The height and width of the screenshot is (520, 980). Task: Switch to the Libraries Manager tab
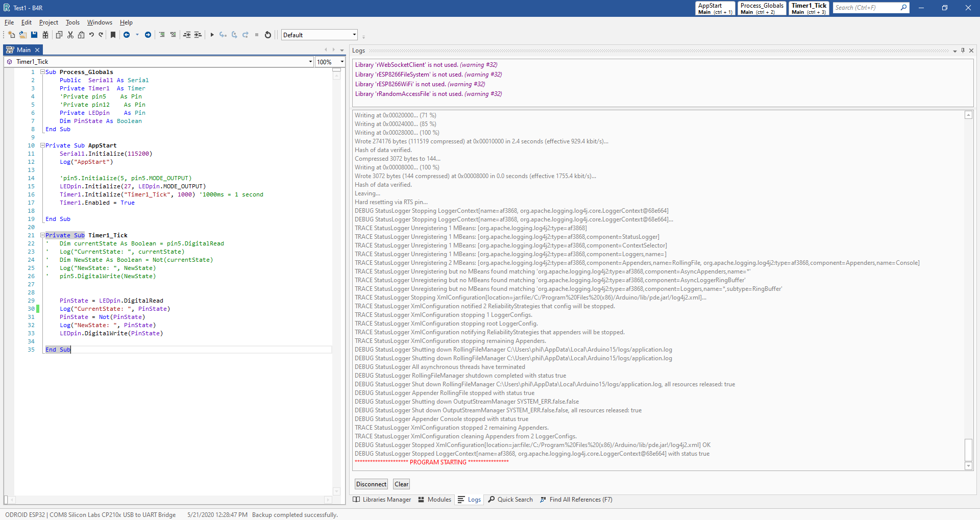382,500
